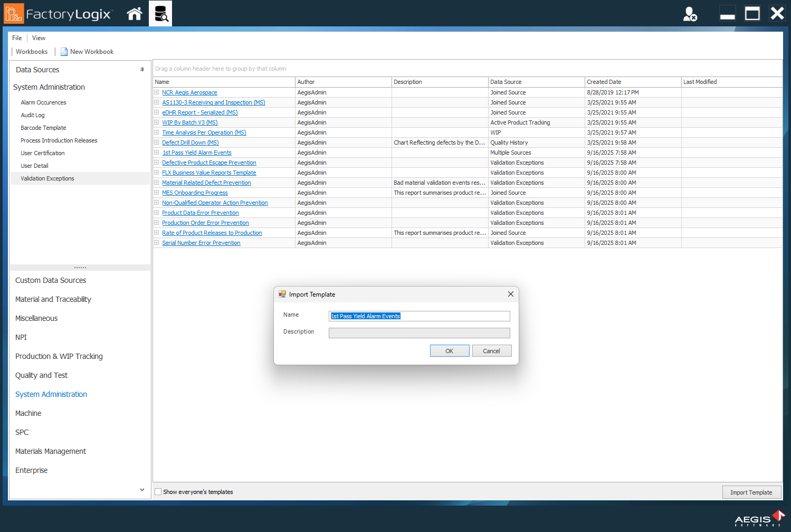Toggle auto-hide with the Data Sources pin icon

click(141, 69)
